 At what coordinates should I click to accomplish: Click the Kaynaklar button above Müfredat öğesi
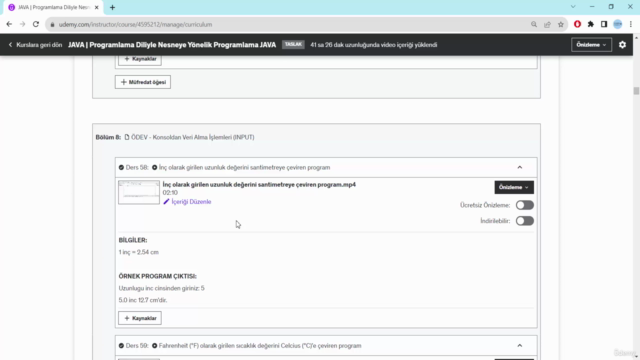tap(140, 59)
